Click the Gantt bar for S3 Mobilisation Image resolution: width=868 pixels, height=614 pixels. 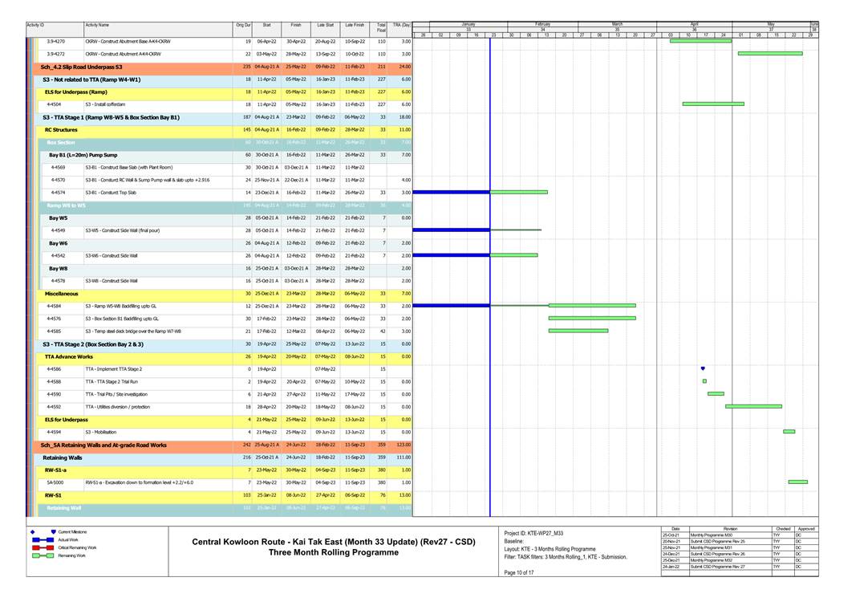click(x=789, y=432)
